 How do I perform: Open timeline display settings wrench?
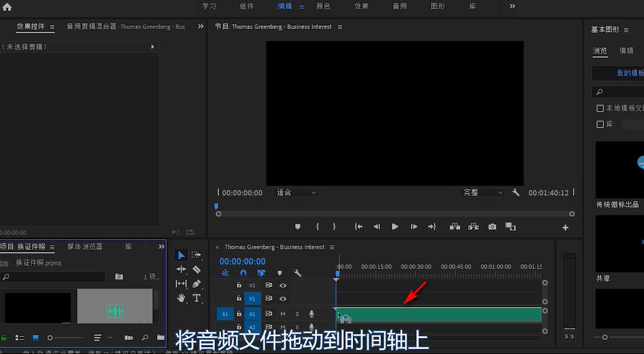tap(298, 273)
